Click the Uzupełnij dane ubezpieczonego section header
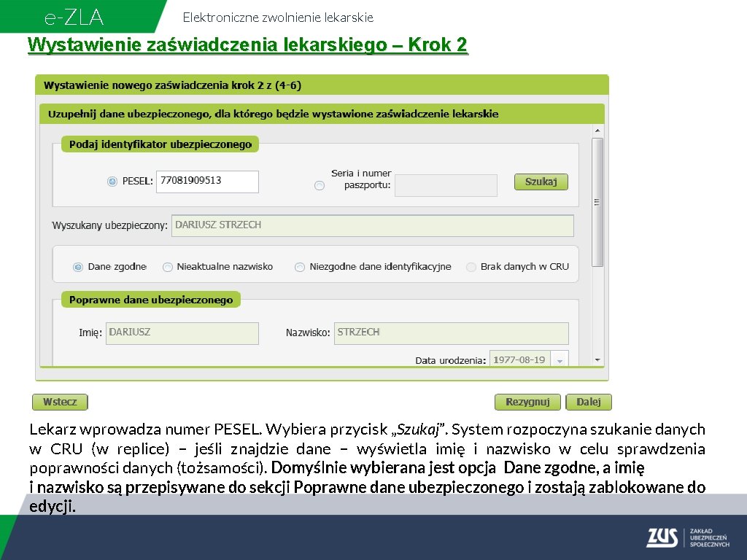The width and height of the screenshot is (747, 560). coord(322,114)
